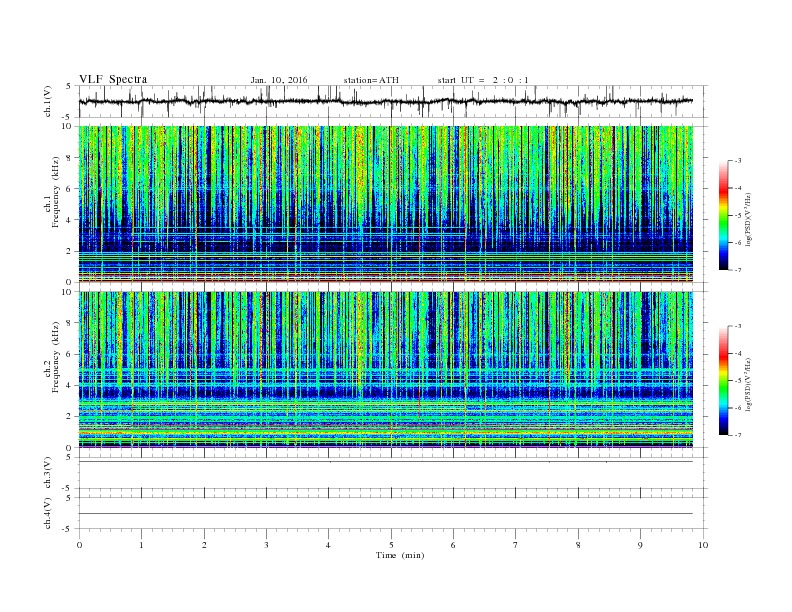Click the "ch.3(V)" axis label

(48, 473)
